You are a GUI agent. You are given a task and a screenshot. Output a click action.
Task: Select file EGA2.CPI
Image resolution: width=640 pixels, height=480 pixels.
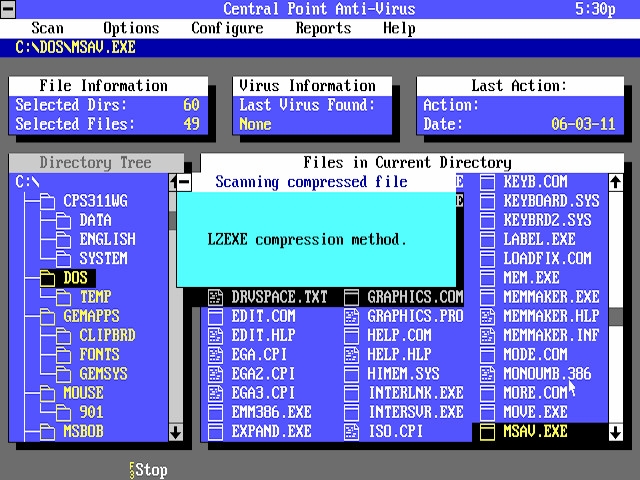[x=263, y=374]
